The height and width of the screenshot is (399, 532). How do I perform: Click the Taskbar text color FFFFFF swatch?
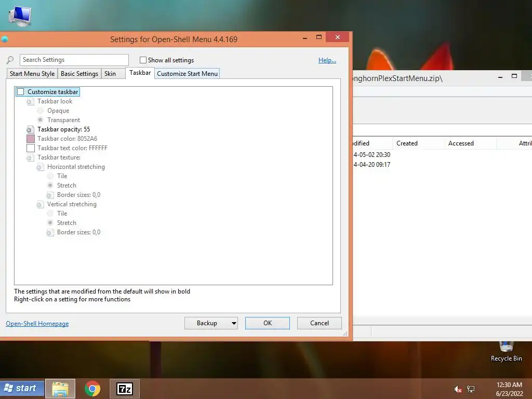[x=31, y=148]
